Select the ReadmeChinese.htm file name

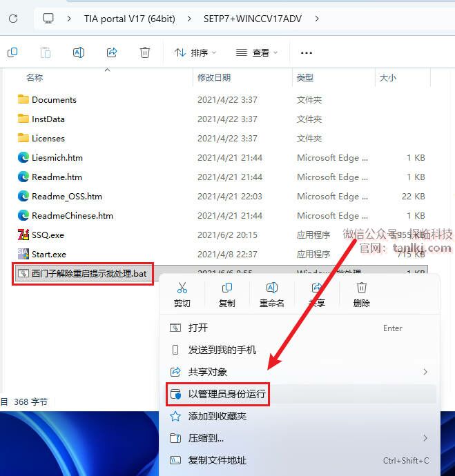point(72,216)
